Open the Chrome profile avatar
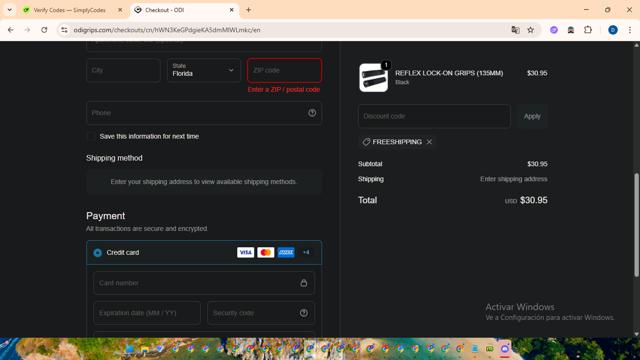640x360 pixels. tap(613, 30)
